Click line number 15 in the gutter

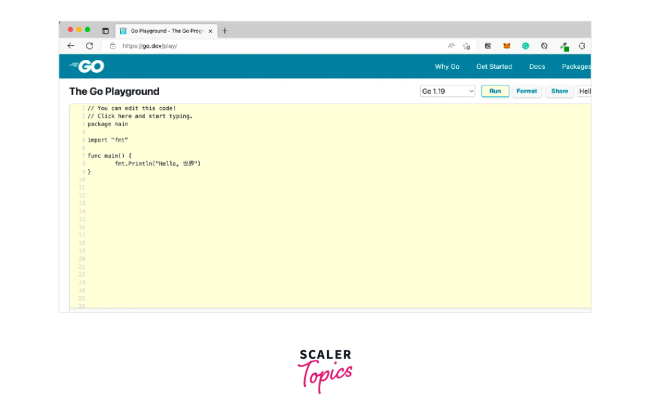(x=82, y=219)
